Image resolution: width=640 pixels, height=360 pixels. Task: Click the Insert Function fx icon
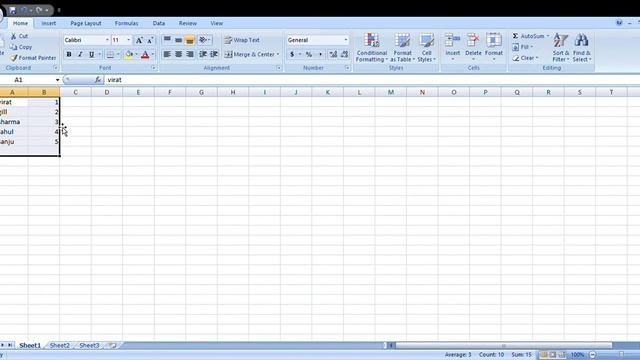98,80
